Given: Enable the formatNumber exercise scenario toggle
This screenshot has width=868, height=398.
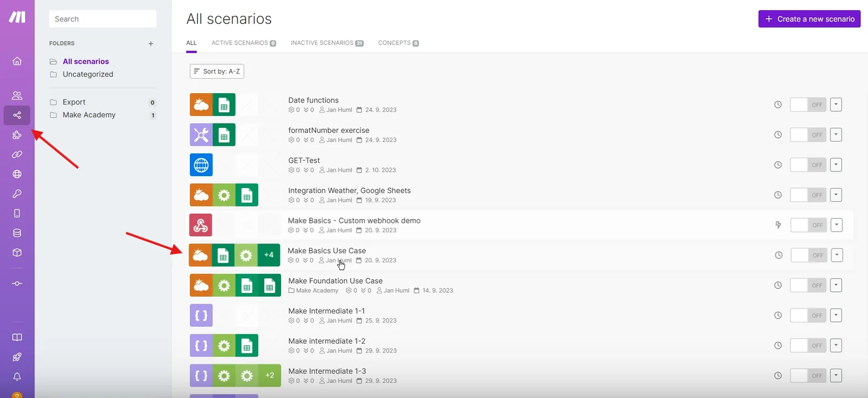Looking at the screenshot, I should click(x=808, y=134).
